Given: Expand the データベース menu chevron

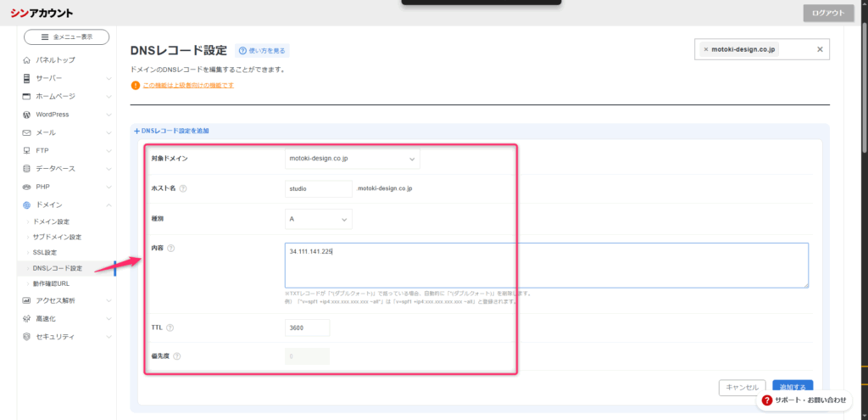Looking at the screenshot, I should [x=108, y=169].
